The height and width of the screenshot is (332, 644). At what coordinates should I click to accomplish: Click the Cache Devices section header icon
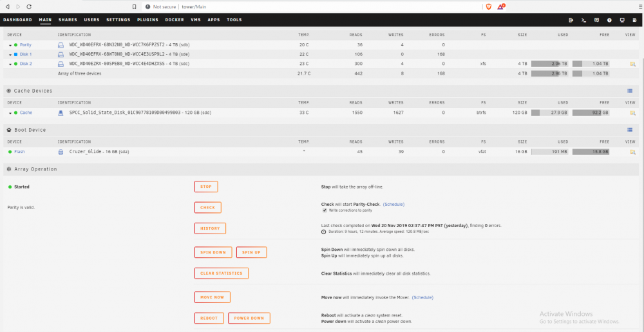pos(9,91)
